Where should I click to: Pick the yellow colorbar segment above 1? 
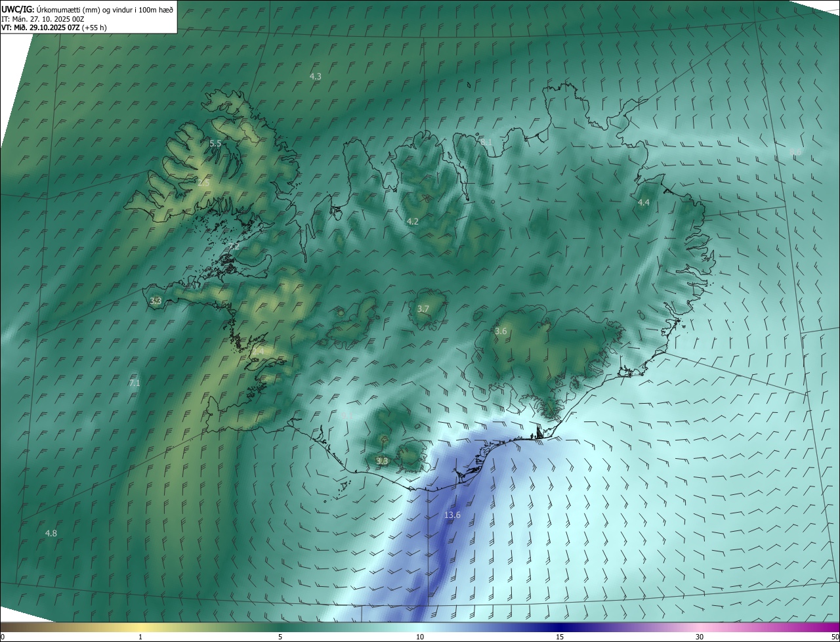(x=140, y=627)
